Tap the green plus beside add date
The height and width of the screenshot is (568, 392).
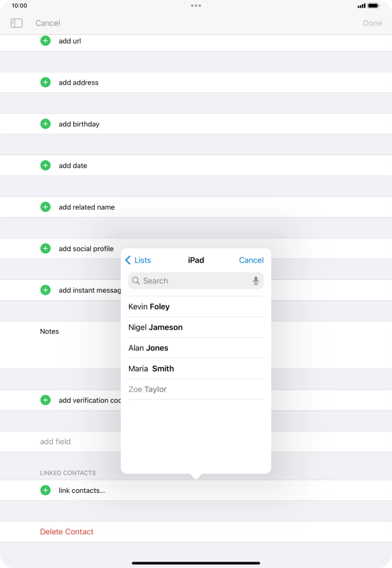tap(45, 165)
